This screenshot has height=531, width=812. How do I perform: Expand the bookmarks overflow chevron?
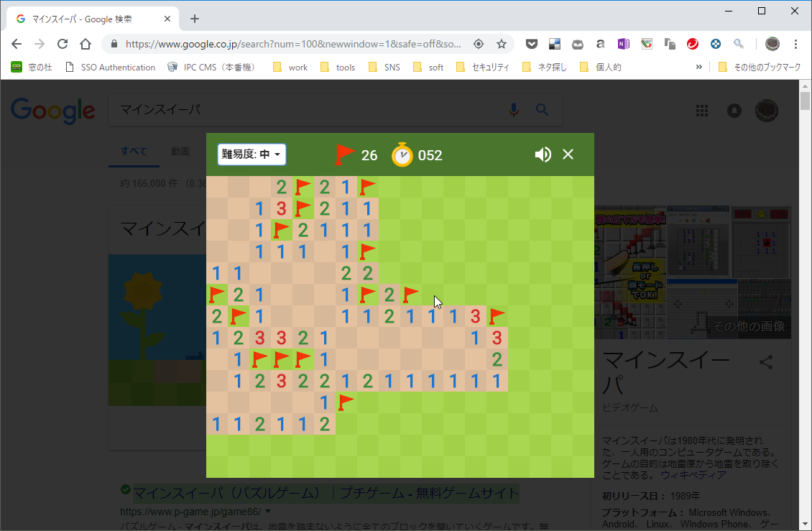(x=698, y=67)
